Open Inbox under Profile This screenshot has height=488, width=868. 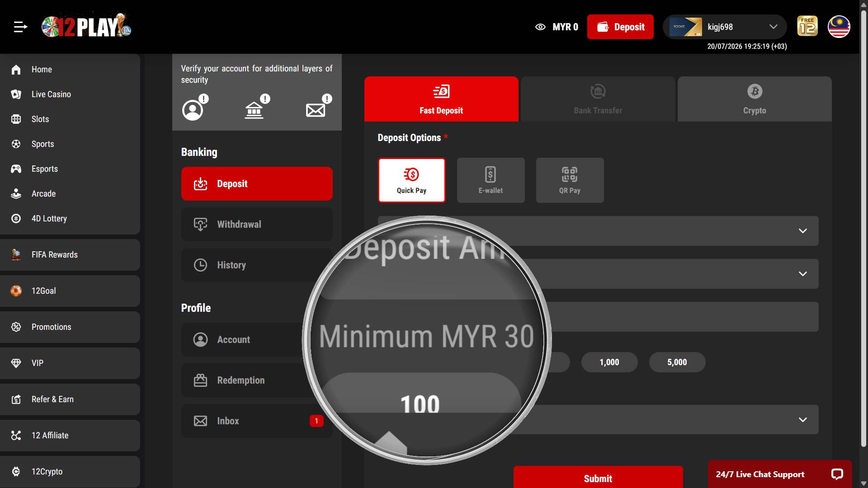point(257,421)
